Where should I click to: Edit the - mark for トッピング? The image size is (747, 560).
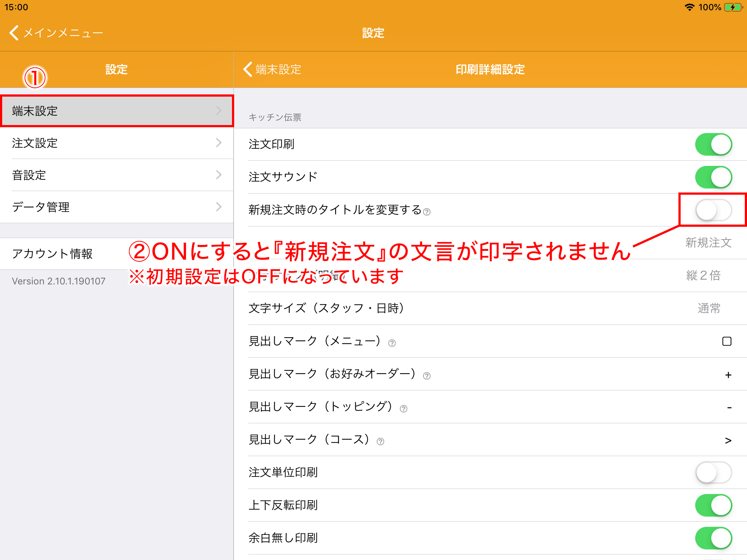729,408
